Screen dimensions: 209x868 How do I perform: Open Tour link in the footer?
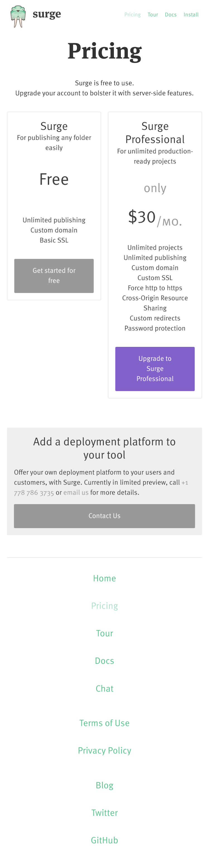coord(104,633)
